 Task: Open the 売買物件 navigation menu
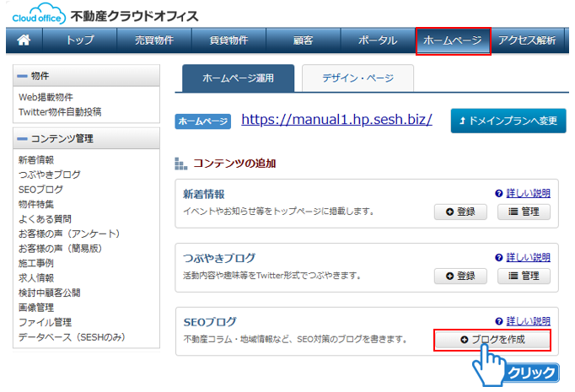(155, 40)
